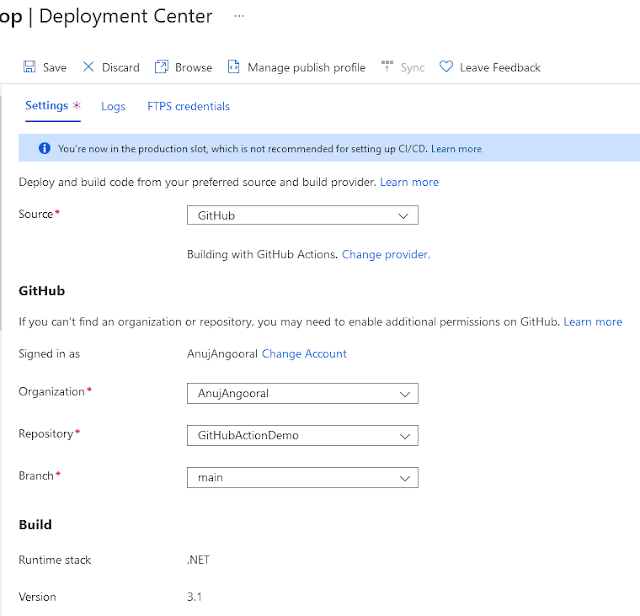Viewport: 640px width, 616px height.
Task: Click the Browse external-link icon
Action: 162,67
